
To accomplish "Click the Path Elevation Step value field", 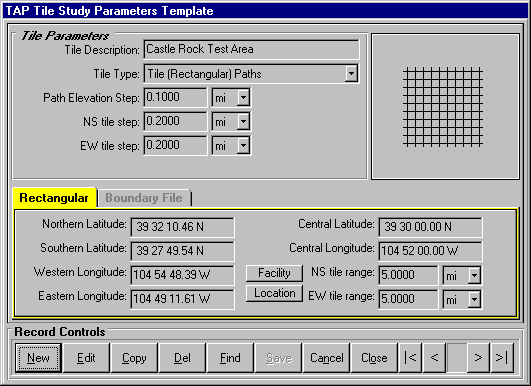I will tap(175, 98).
